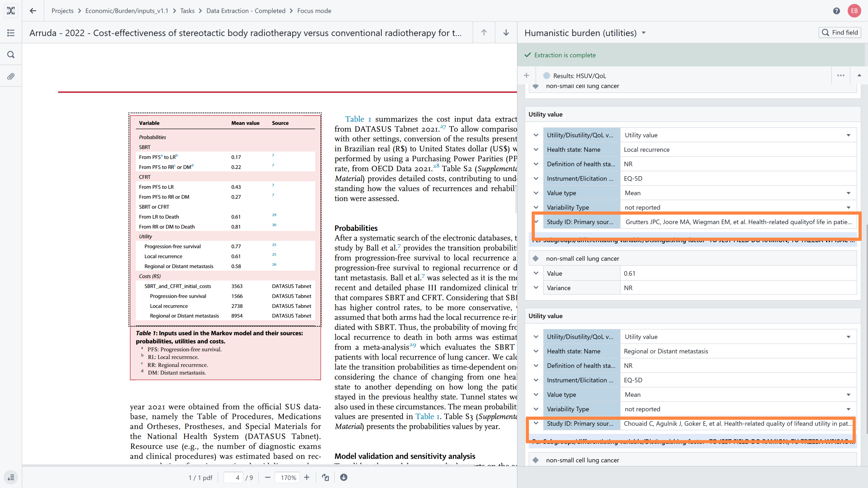Collapse Results section with small up triangle

coord(859,75)
